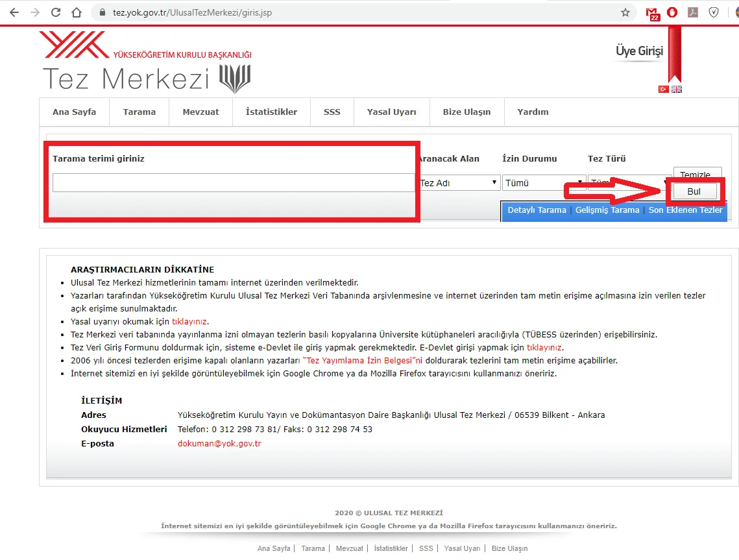Click the address bar URL
The image size is (739, 560).
coord(192,13)
